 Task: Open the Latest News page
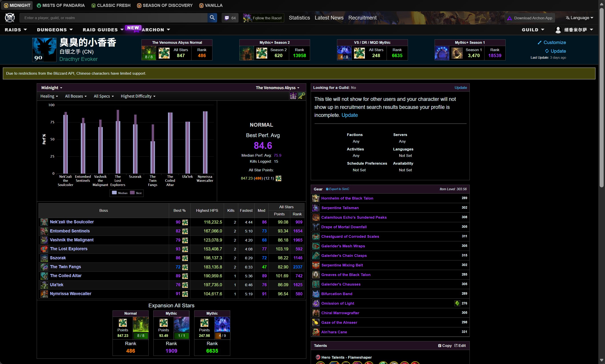tap(329, 18)
